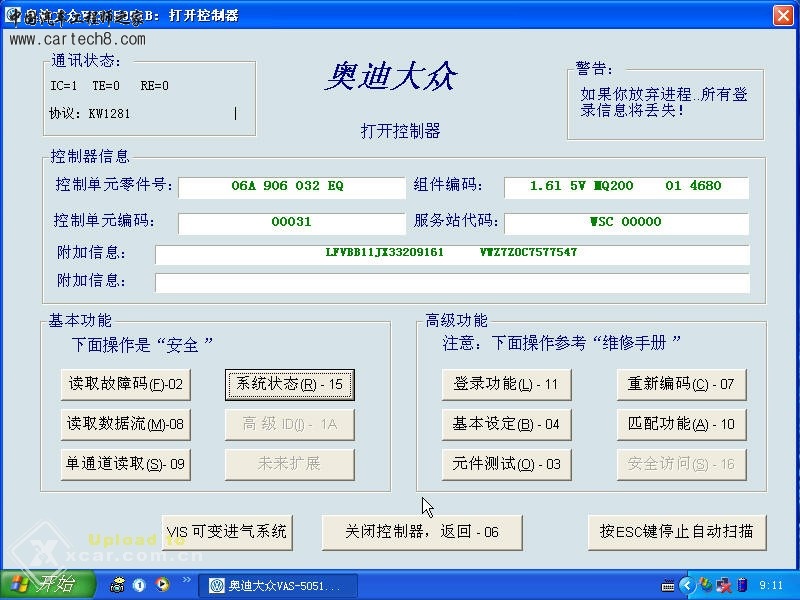The width and height of the screenshot is (800, 600).
Task: Launch Windows Media Player from Quick Launch
Action: [x=162, y=585]
